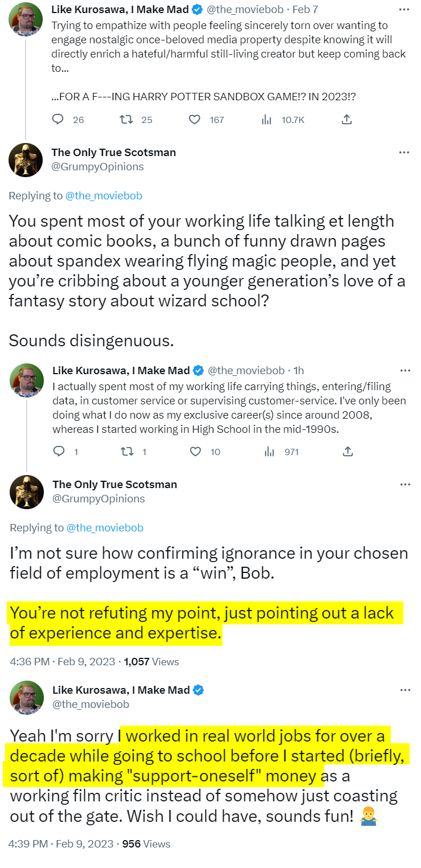421x868 pixels.
Task: Share the Feb 7 Harry Potter tweet
Action: coord(346,120)
